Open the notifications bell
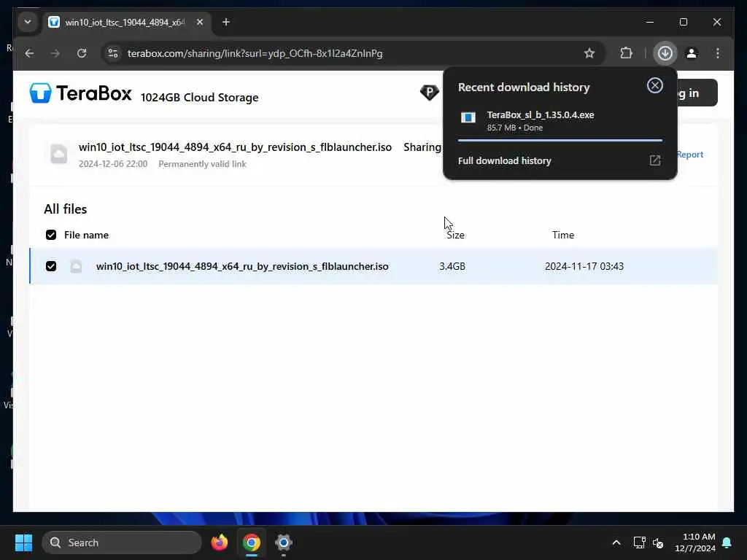747x560 pixels. pyautogui.click(x=727, y=542)
